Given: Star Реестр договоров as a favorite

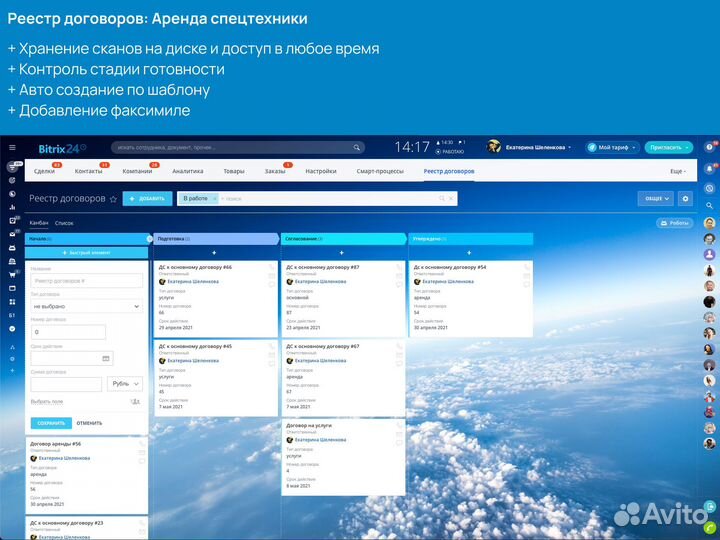Looking at the screenshot, I should (113, 199).
